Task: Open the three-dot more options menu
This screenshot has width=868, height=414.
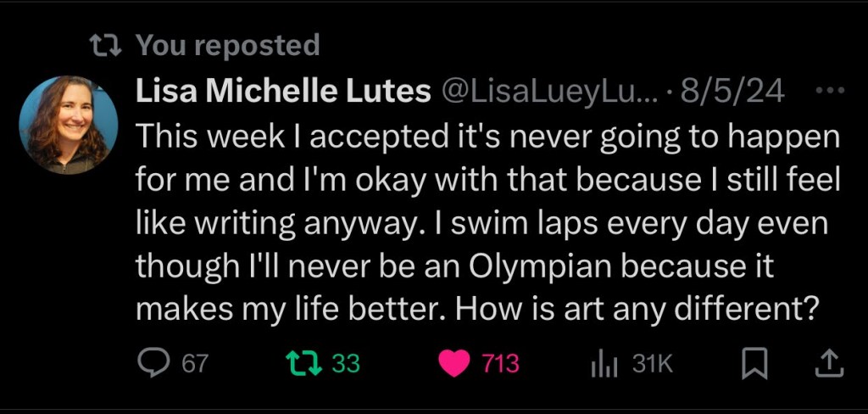Action: click(x=827, y=92)
